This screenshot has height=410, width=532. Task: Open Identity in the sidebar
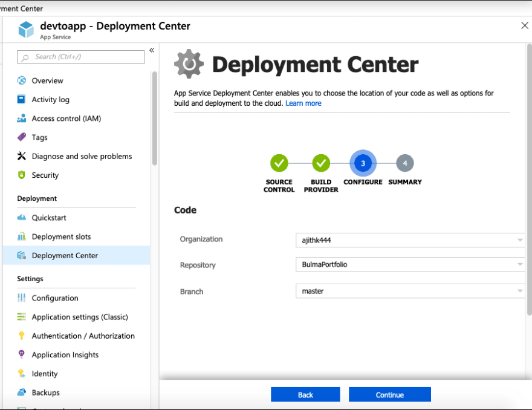[77, 374]
